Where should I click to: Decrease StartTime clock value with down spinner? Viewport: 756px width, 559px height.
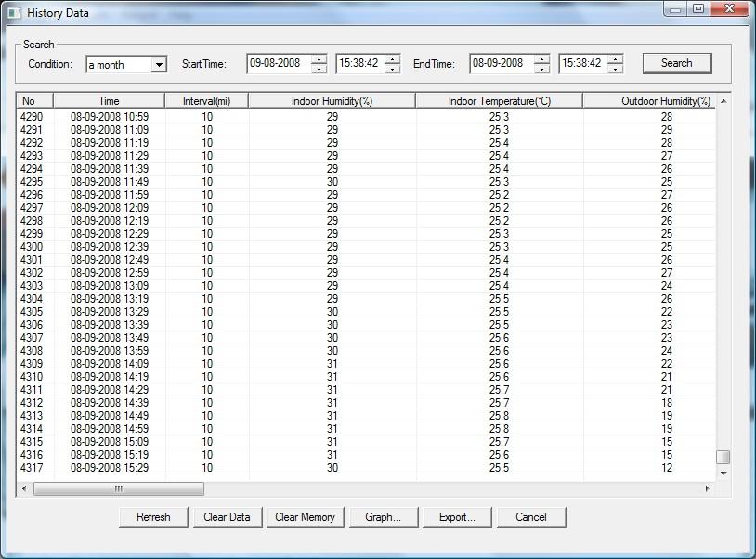pyautogui.click(x=393, y=69)
